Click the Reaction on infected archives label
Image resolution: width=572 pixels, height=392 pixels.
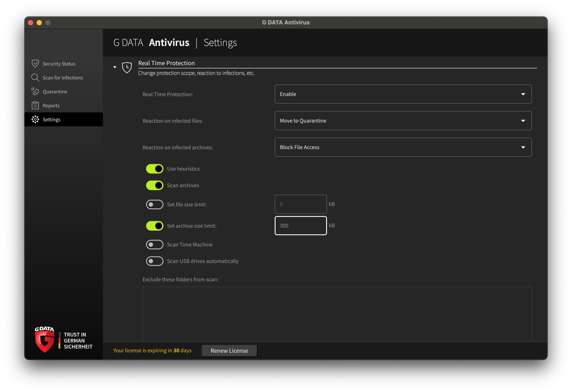coord(178,147)
